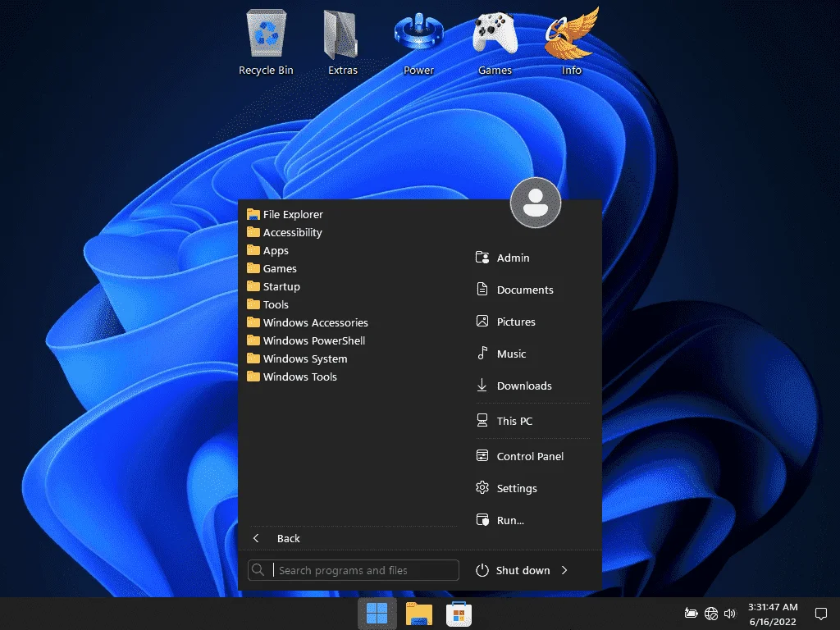Expand the Windows System folder
This screenshot has height=630, width=840.
point(297,358)
